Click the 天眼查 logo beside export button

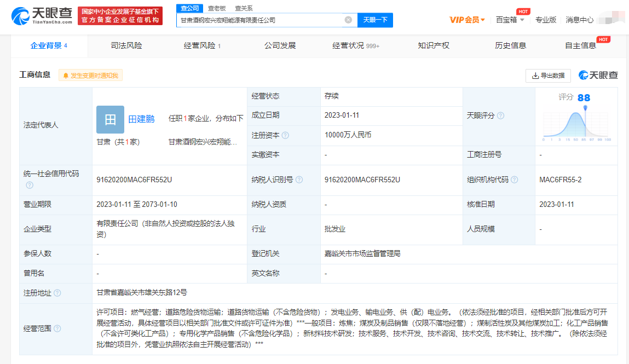[598, 76]
